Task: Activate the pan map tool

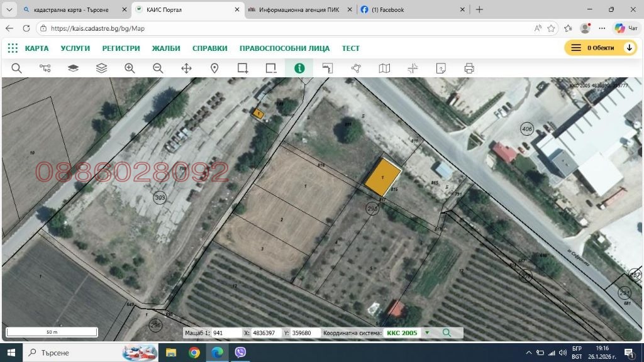Action: click(186, 68)
